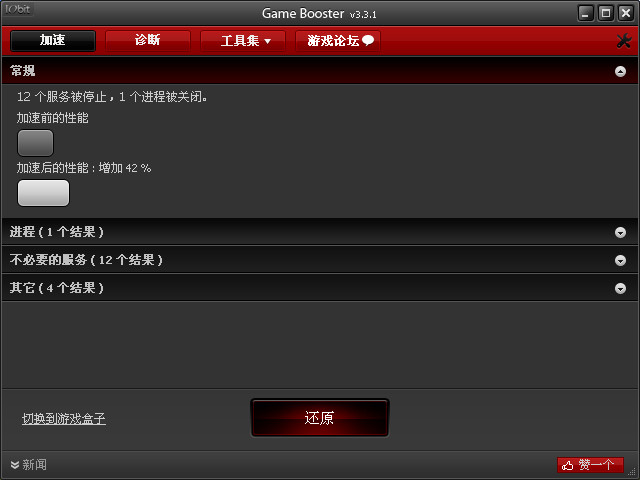Open settings via the wrench icon
Image resolution: width=640 pixels, height=480 pixels.
(x=623, y=41)
